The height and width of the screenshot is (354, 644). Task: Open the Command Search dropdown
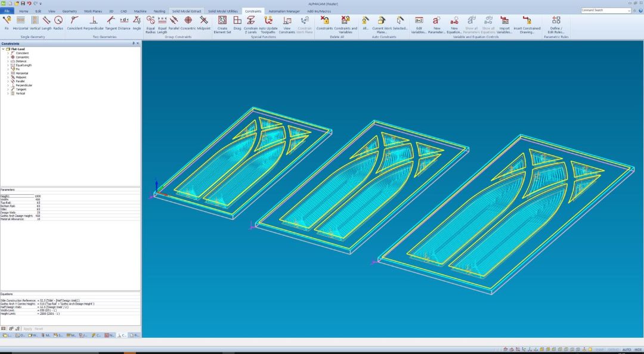point(629,10)
